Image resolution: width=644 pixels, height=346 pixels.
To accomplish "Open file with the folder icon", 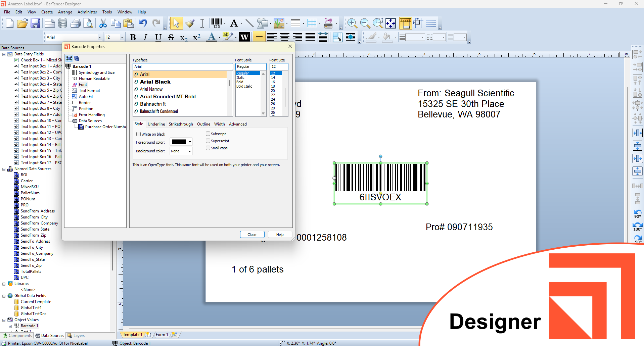I will coord(22,23).
